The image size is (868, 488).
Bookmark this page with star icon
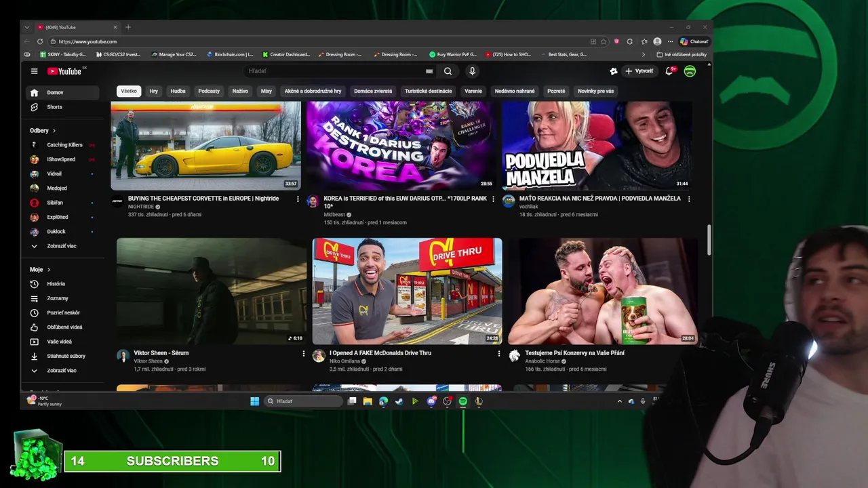pos(604,41)
